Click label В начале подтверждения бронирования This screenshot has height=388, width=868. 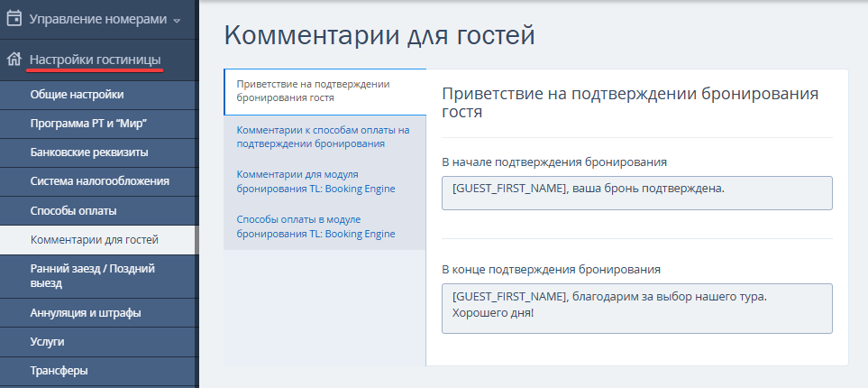tap(554, 162)
